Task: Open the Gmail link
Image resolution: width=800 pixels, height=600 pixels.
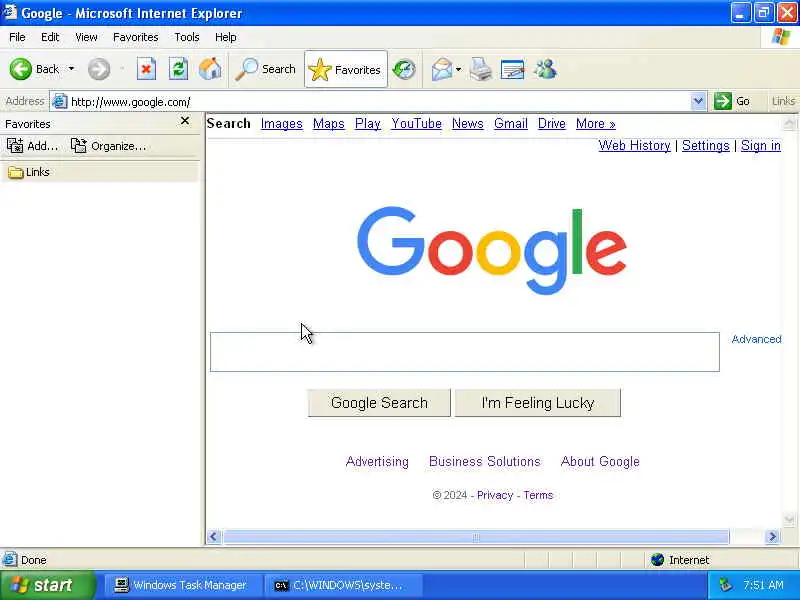Action: coord(511,123)
